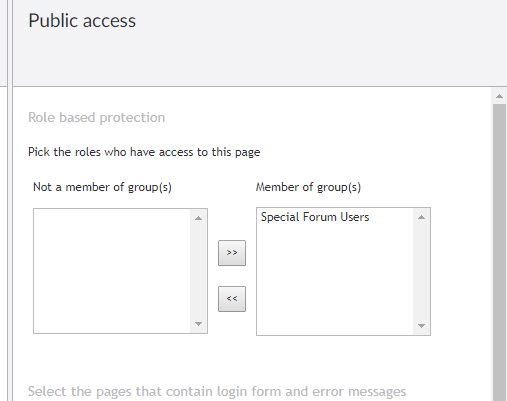Click the 'Not a member of group(s)' label
This screenshot has height=401, width=507.
click(x=102, y=187)
